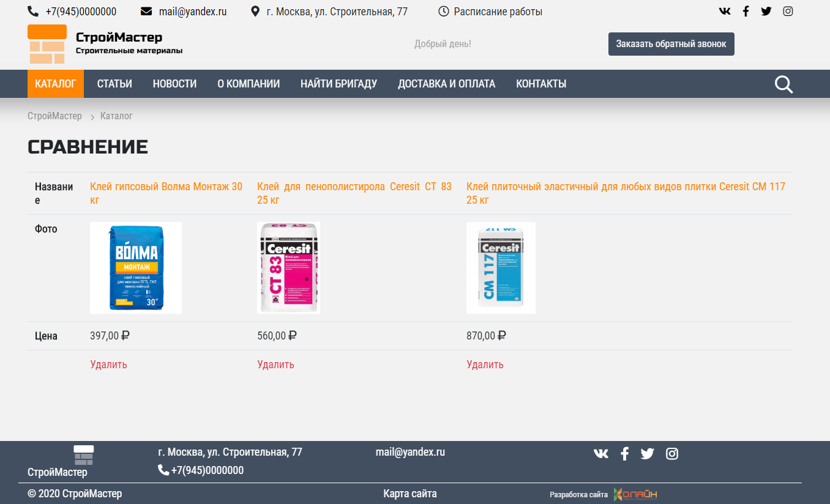Image resolution: width=830 pixels, height=504 pixels.
Task: Open VK social link in top header
Action: 725,12
